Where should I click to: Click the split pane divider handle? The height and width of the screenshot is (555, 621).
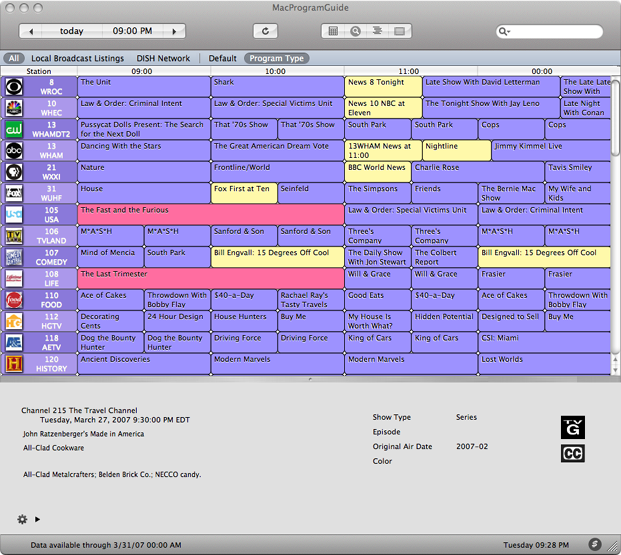(310, 379)
